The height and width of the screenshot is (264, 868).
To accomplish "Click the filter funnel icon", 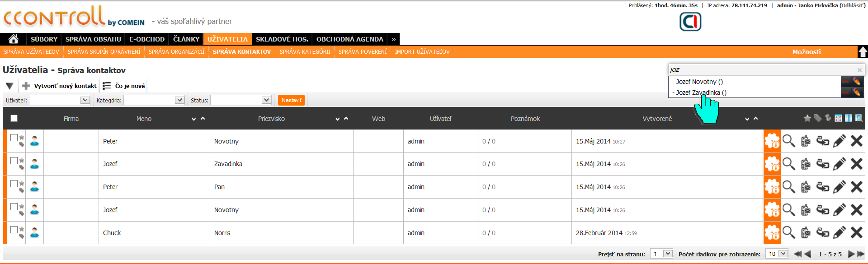I will (9, 86).
